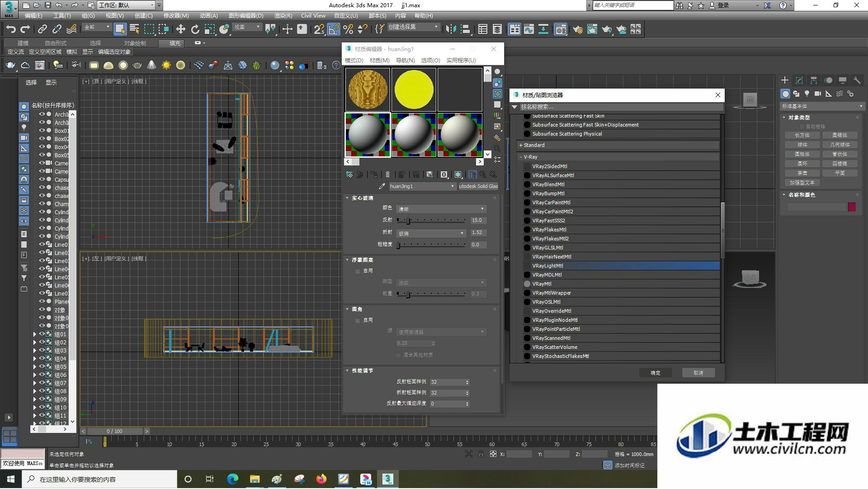Open the Hierarchy panel tab icon

pyautogui.click(x=813, y=80)
